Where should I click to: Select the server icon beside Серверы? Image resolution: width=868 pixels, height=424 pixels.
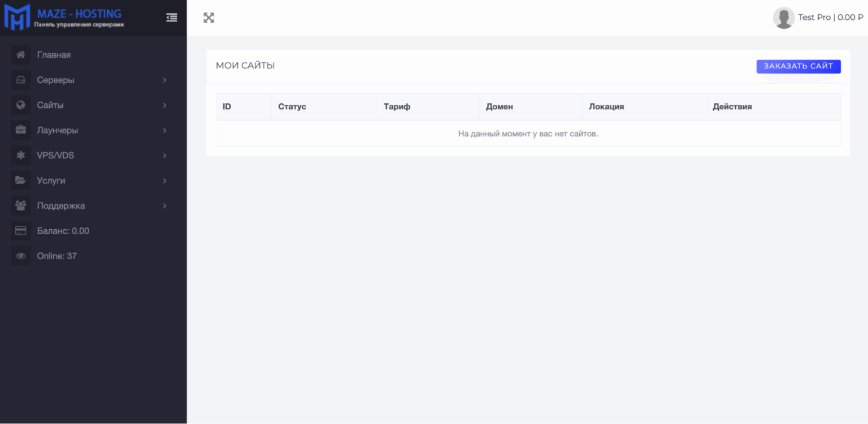point(20,80)
